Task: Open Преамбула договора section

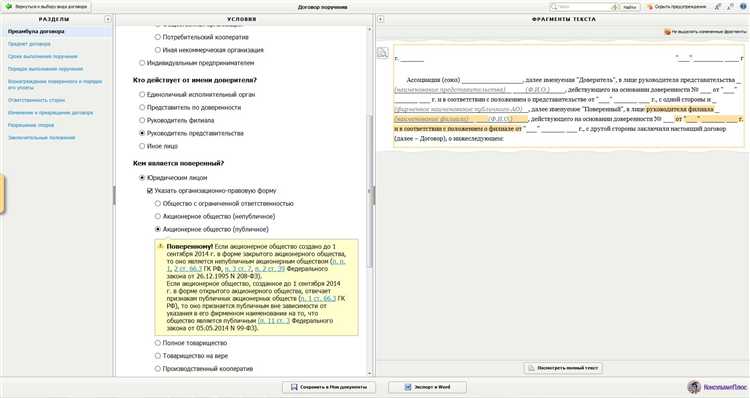Action: click(x=36, y=31)
